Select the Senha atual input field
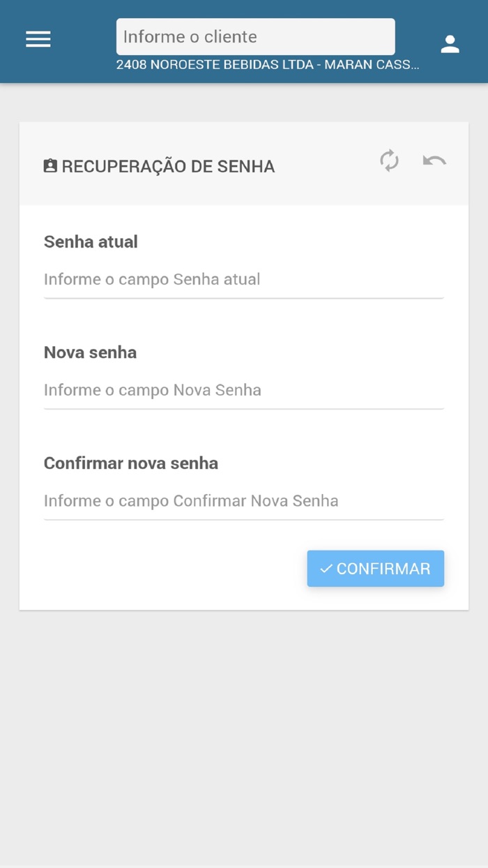The image size is (488, 868). click(x=244, y=281)
